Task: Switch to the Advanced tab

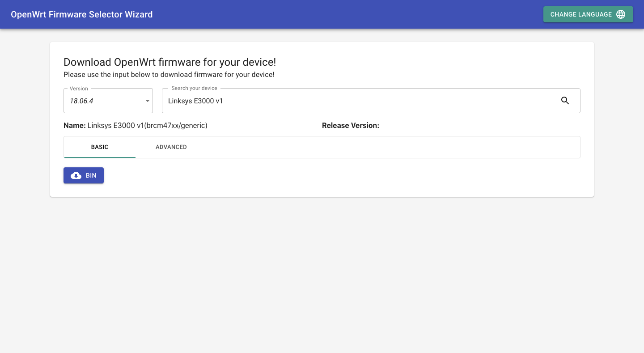Action: point(171,147)
